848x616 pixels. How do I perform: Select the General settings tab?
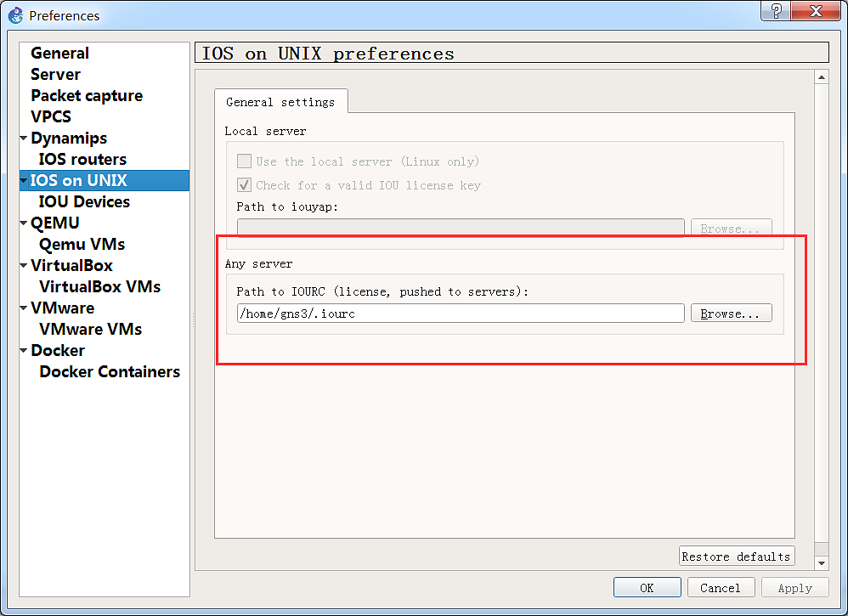[280, 102]
